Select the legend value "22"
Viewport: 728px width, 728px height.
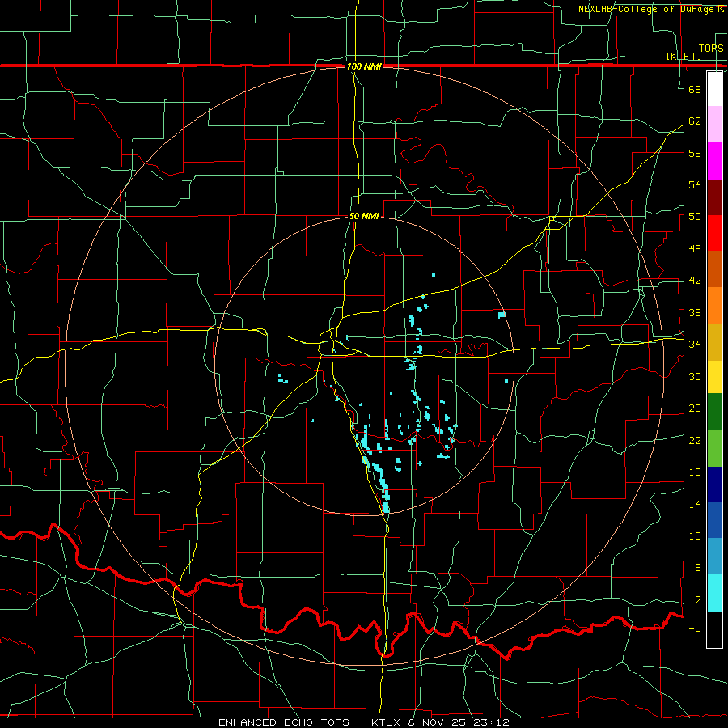[695, 440]
